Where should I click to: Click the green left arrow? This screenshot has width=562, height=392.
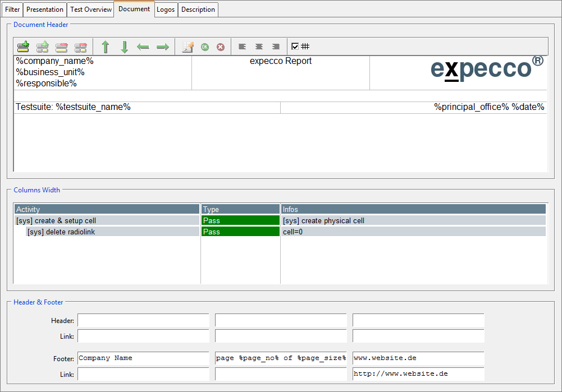pos(143,47)
